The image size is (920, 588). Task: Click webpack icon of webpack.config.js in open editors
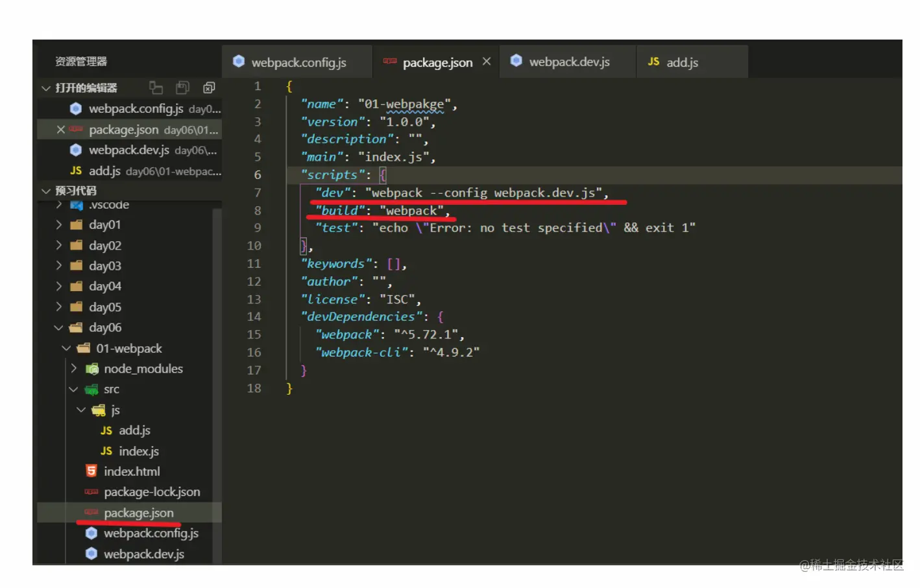(76, 109)
